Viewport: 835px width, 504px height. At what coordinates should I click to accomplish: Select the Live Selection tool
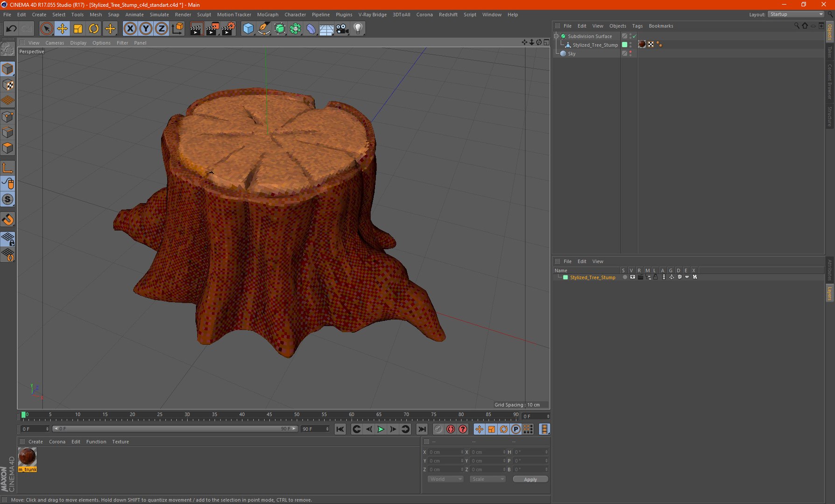(x=46, y=28)
